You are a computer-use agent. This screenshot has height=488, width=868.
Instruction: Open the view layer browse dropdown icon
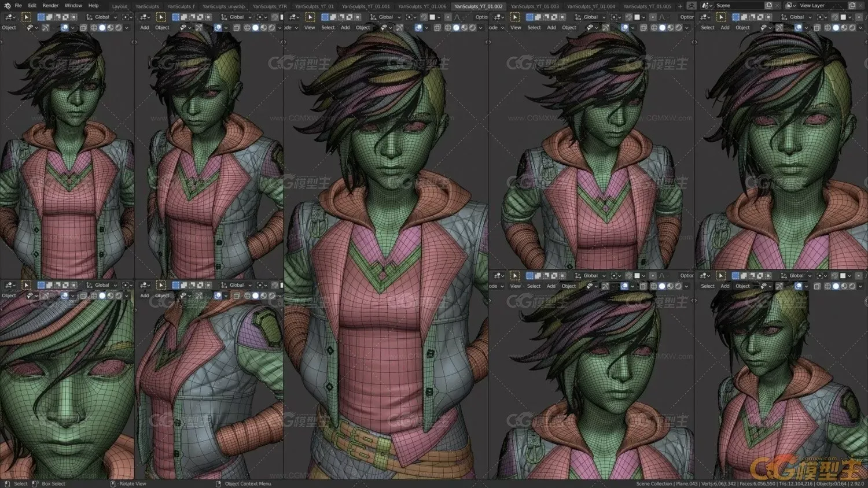pyautogui.click(x=791, y=6)
